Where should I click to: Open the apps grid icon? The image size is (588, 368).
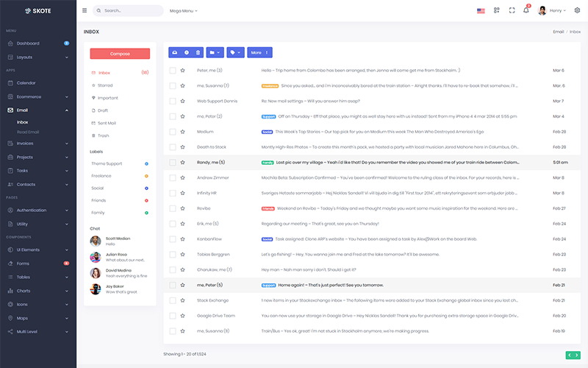pyautogui.click(x=497, y=10)
